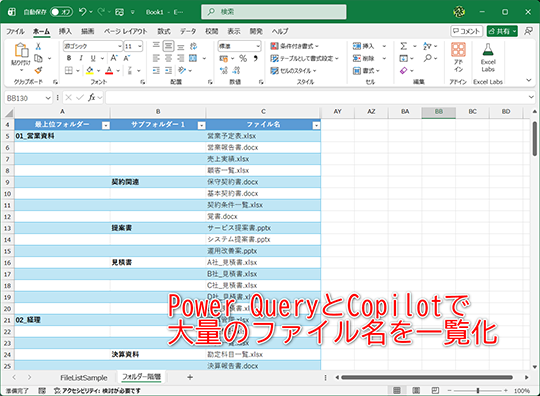
Task: Toggle Top vertical alignment
Action: [156, 46]
